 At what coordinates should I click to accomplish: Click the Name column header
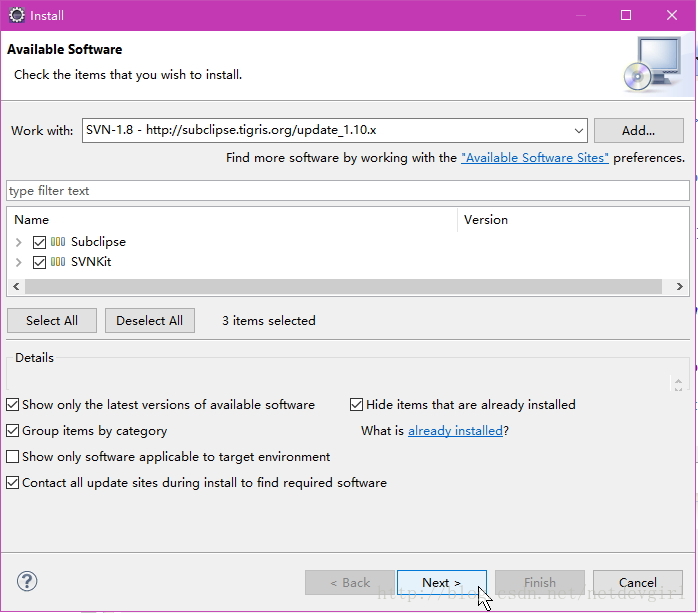coord(31,220)
